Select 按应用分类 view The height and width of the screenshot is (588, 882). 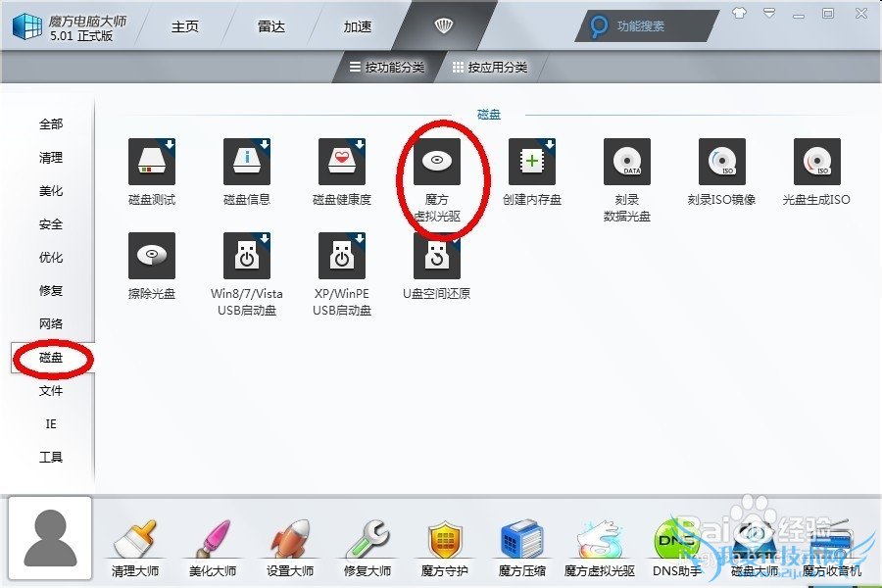click(x=490, y=68)
